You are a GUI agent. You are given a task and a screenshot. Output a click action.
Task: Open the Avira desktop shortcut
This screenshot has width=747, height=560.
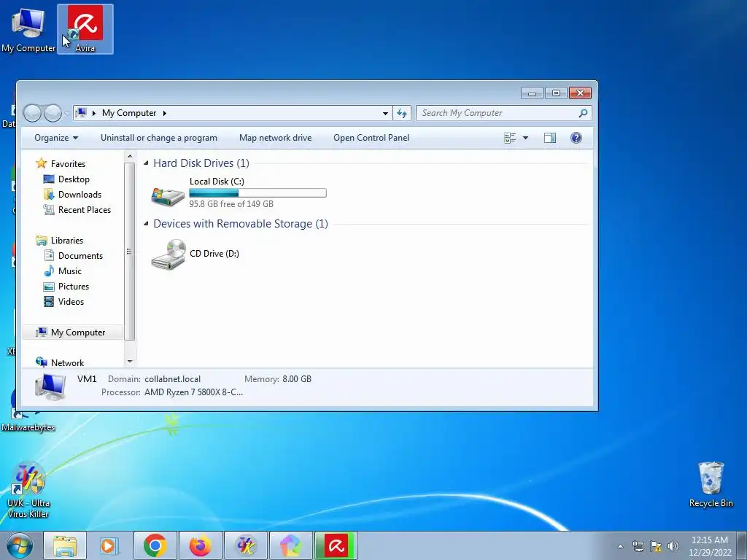tap(85, 28)
